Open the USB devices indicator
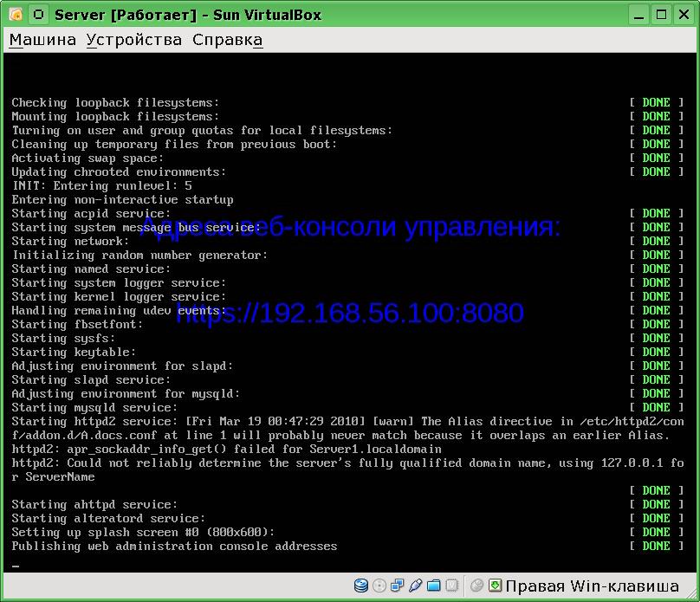This screenshot has width=700, height=602. tap(415, 586)
